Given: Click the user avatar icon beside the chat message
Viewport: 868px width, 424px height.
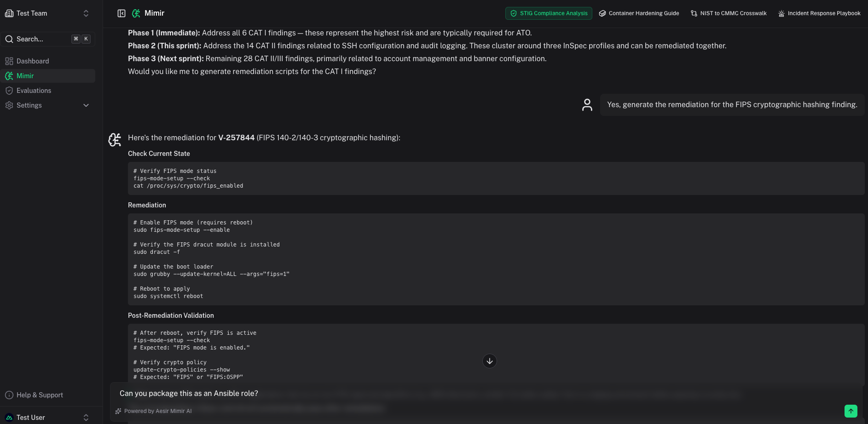Looking at the screenshot, I should click(x=587, y=104).
